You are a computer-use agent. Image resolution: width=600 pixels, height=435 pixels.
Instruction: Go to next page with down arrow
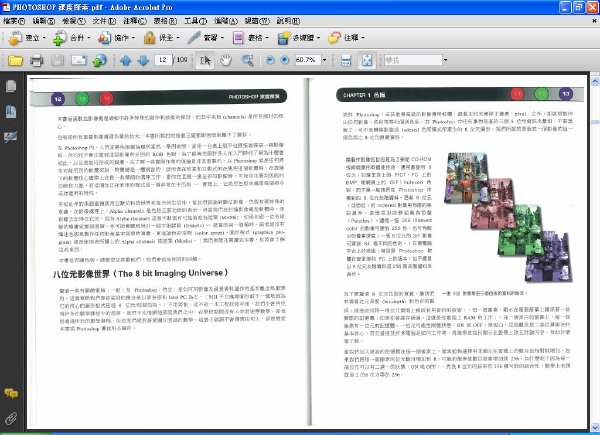143,60
